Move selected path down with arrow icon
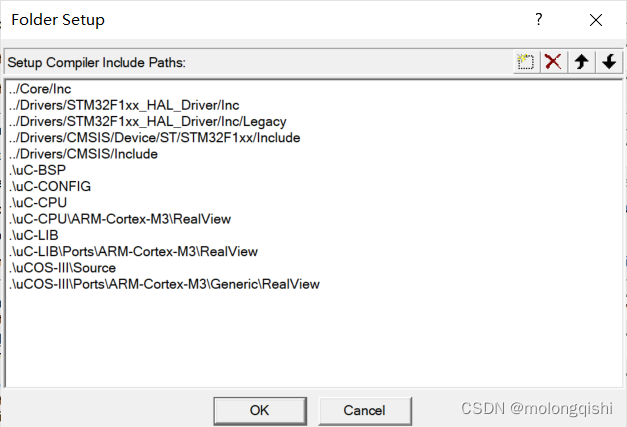Viewport: 627px width, 427px height. [609, 62]
